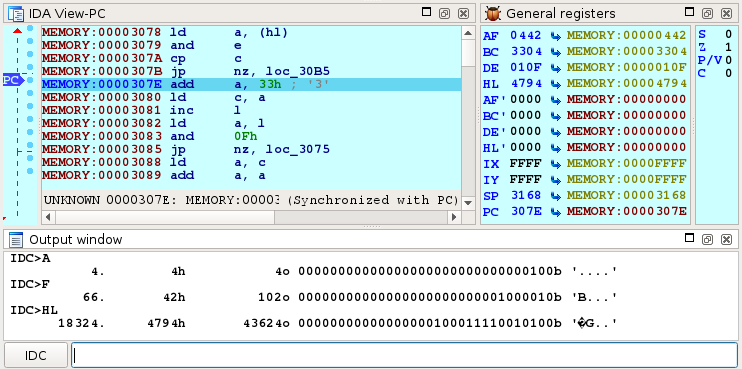Click the IDA View-PC panel document icon
This screenshot has height=369, width=742.
point(16,13)
